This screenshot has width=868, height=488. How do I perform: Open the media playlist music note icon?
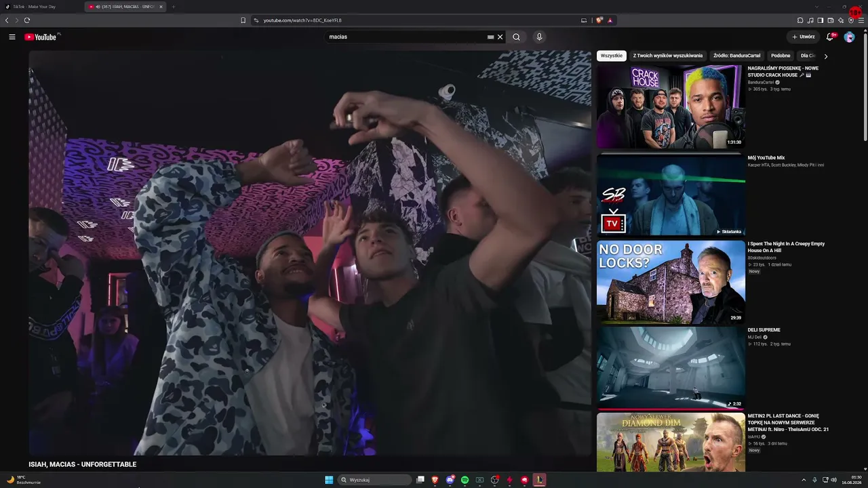[x=810, y=20]
